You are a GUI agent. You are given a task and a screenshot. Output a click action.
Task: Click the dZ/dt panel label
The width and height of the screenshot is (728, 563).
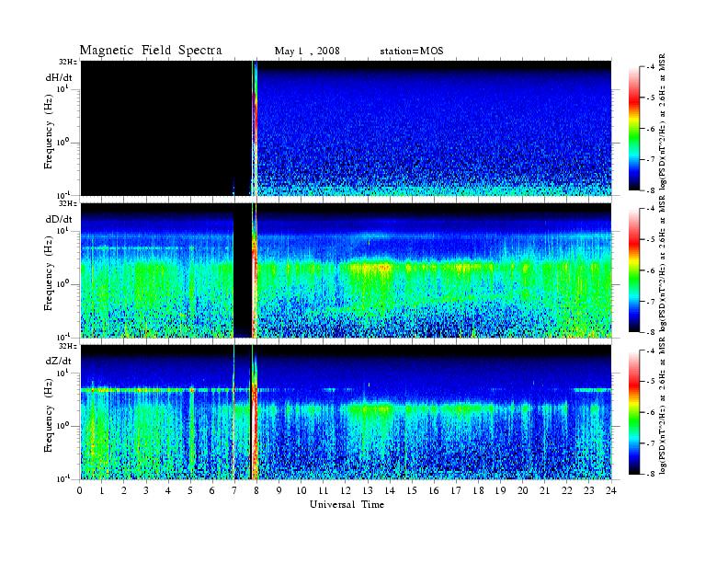tap(59, 361)
